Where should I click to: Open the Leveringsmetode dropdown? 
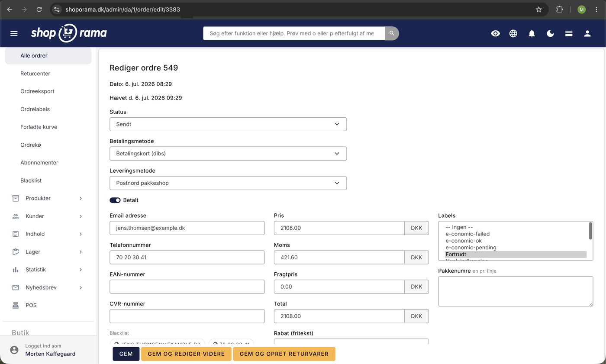(228, 183)
